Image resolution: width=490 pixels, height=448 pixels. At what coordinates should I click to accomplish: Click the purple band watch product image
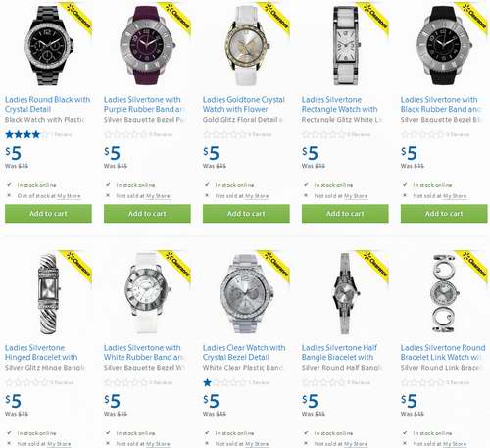(147, 46)
